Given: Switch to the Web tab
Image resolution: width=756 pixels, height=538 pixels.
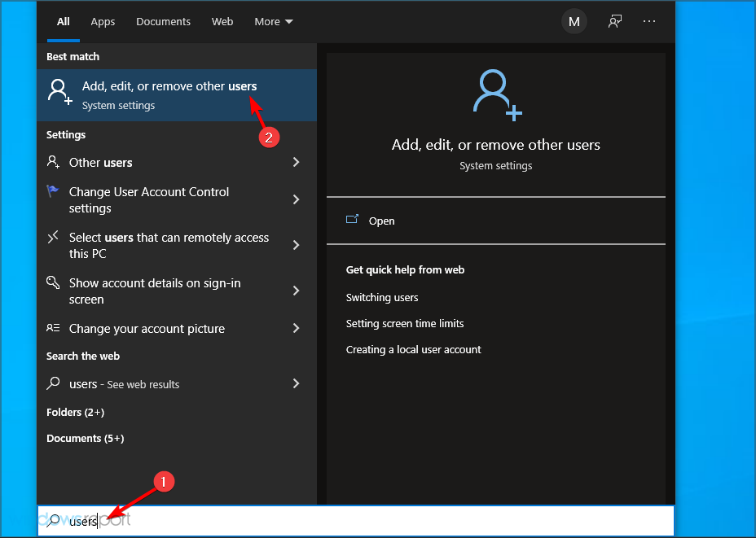Looking at the screenshot, I should 222,22.
